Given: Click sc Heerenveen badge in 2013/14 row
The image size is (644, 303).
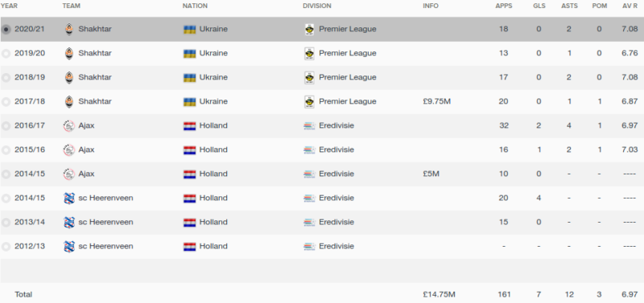Looking at the screenshot, I should (69, 223).
